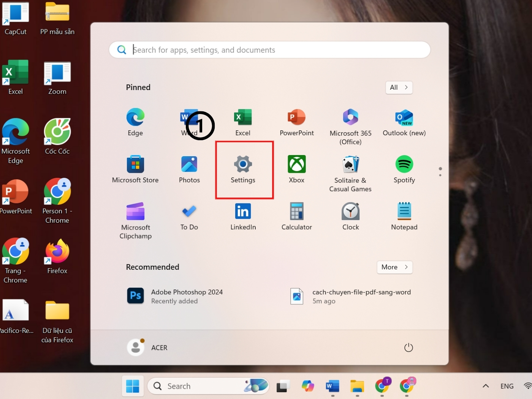
Task: Open the ACER user account menu
Action: [147, 347]
